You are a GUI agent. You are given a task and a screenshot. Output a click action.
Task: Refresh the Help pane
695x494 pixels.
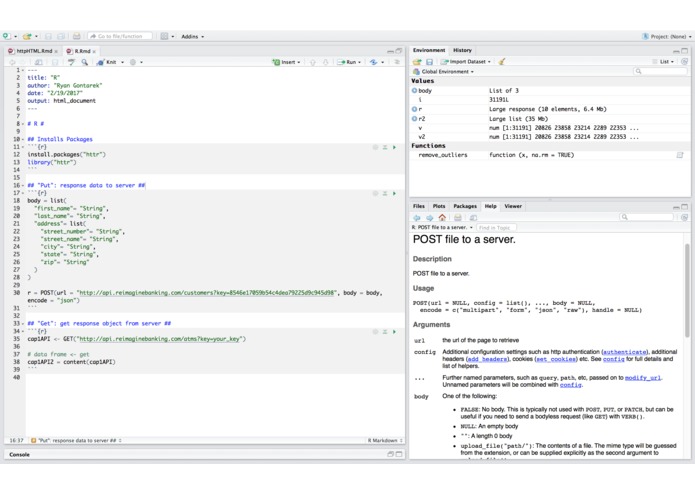tap(684, 217)
